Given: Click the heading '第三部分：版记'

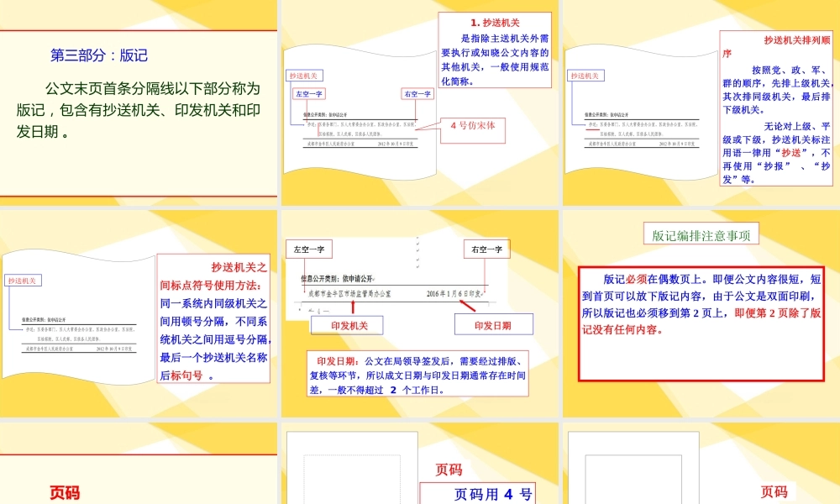Looking at the screenshot, I should point(99,55).
